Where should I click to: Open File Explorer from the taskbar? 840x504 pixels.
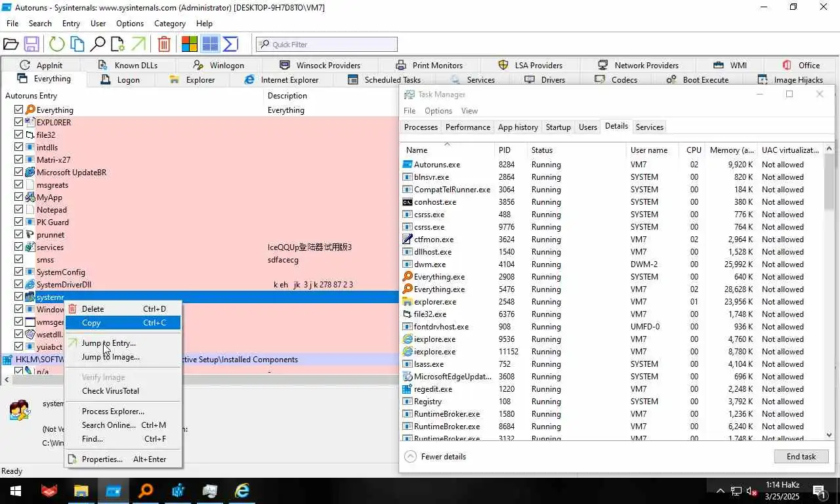tap(81, 491)
